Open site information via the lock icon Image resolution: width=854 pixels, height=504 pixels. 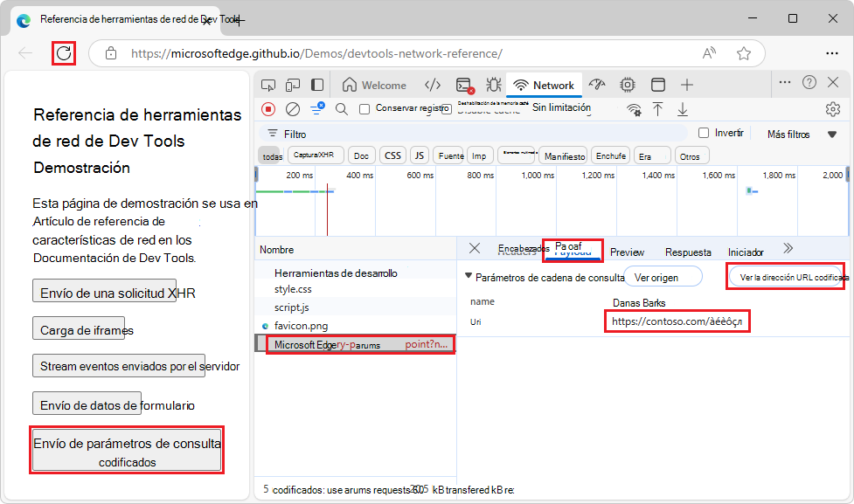(x=111, y=53)
